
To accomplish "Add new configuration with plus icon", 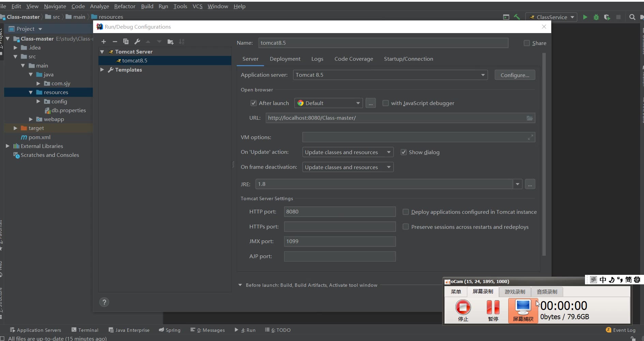I will pos(104,42).
